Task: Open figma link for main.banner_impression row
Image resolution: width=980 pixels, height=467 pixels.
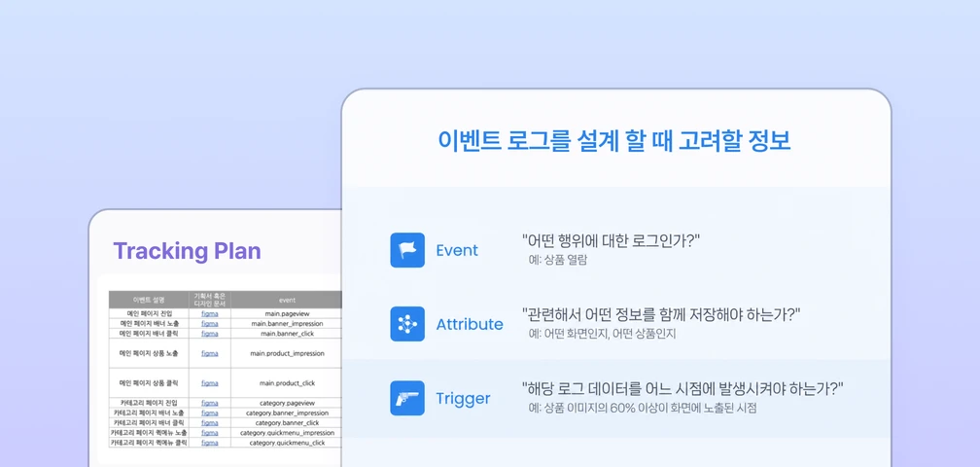Action: (209, 323)
